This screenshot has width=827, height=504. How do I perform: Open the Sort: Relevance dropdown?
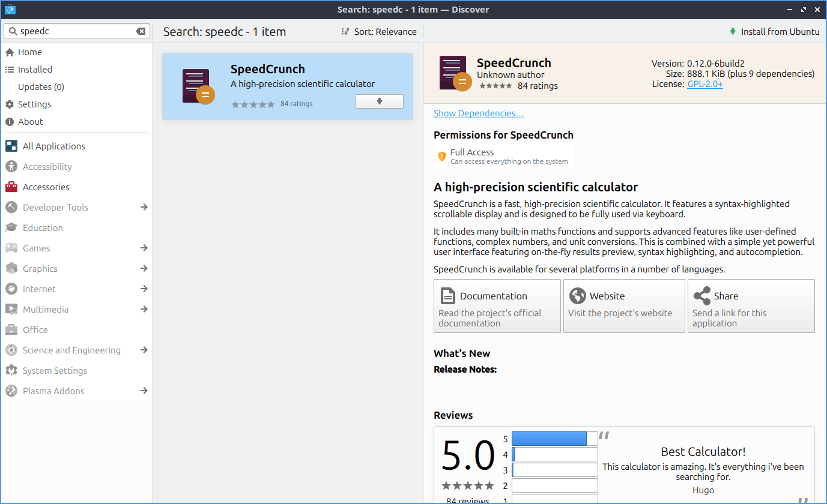coord(379,32)
